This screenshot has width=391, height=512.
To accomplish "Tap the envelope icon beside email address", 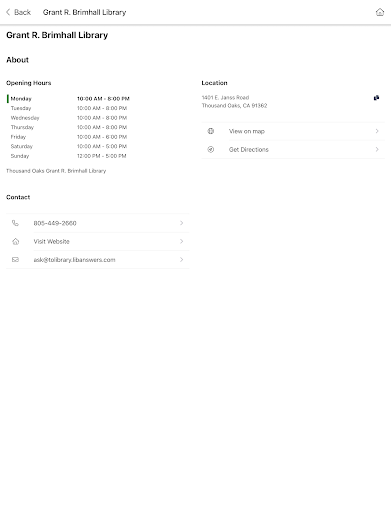I will (x=15, y=259).
